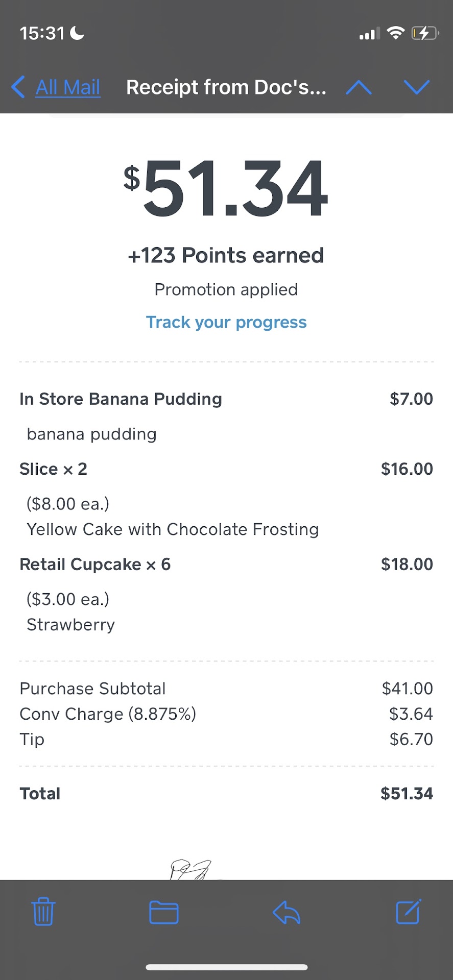
Task: Tap the compose new message icon
Action: point(409,912)
